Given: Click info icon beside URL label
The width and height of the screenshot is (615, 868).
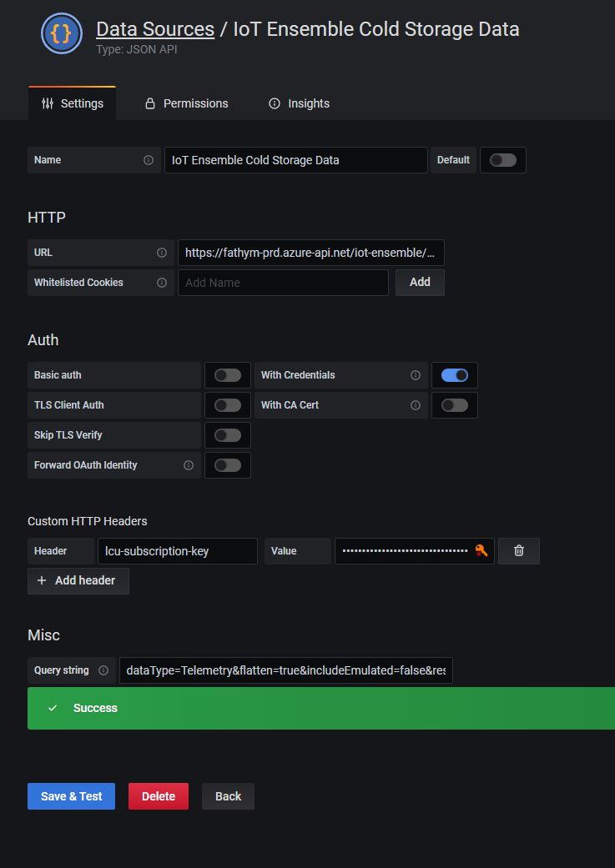Looking at the screenshot, I should pos(162,253).
